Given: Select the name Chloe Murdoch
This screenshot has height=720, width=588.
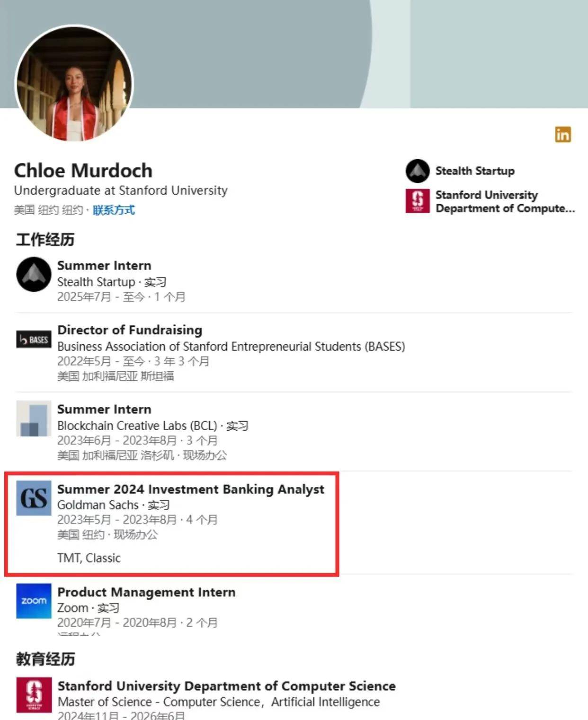Looking at the screenshot, I should pyautogui.click(x=83, y=171).
